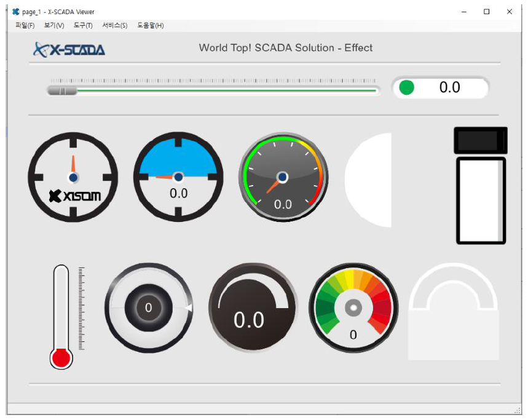Open the 보기(V) menu

tap(54, 25)
